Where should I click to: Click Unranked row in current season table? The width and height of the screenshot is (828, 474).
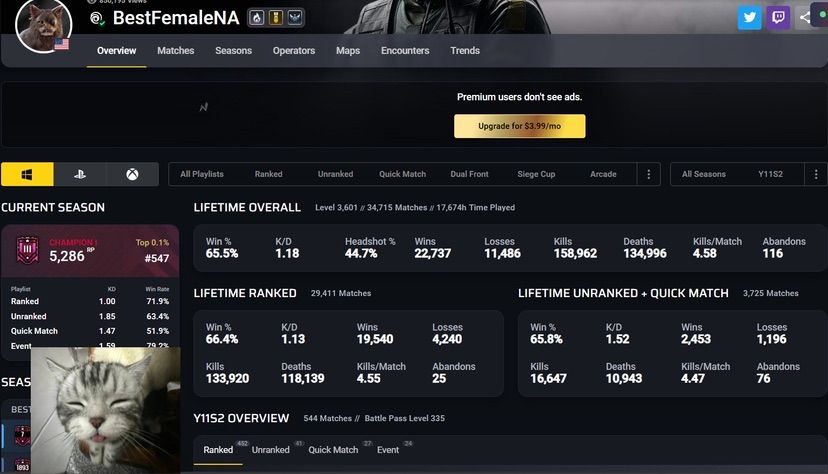(x=90, y=316)
